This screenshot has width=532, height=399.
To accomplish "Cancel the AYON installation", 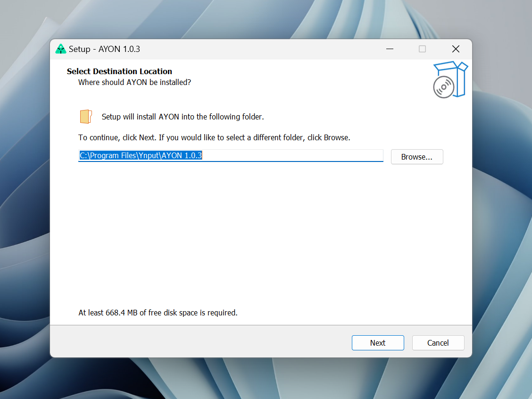I will [438, 343].
